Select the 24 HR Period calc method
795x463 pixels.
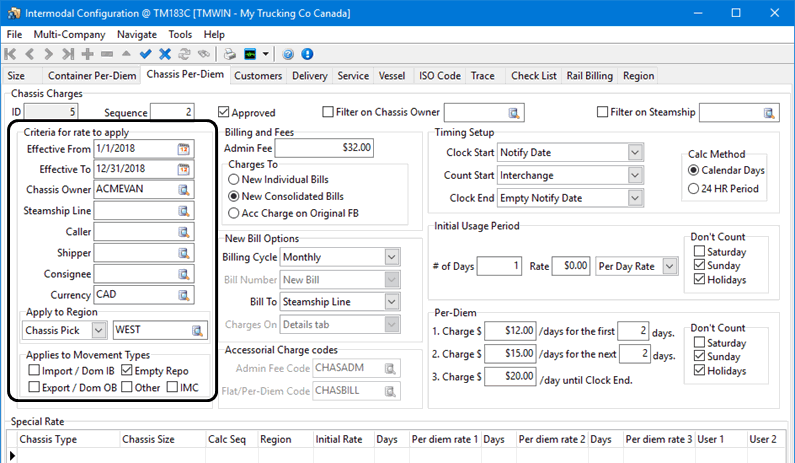click(695, 190)
